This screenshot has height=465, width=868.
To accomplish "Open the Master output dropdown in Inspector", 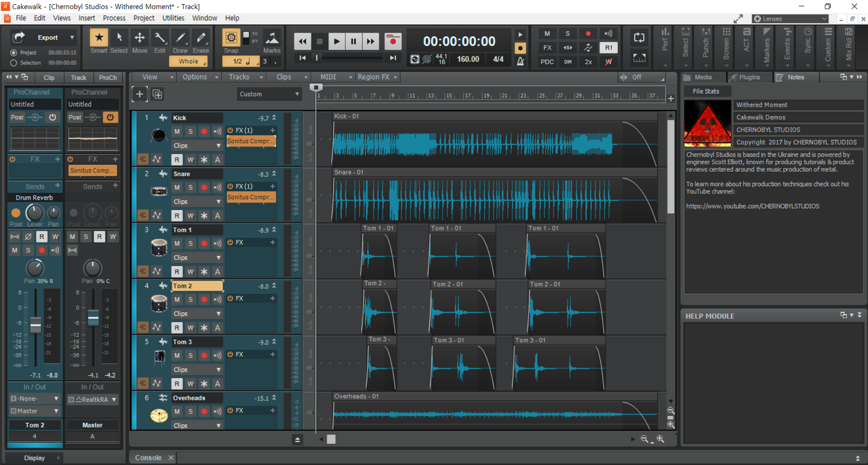I will 35,411.
